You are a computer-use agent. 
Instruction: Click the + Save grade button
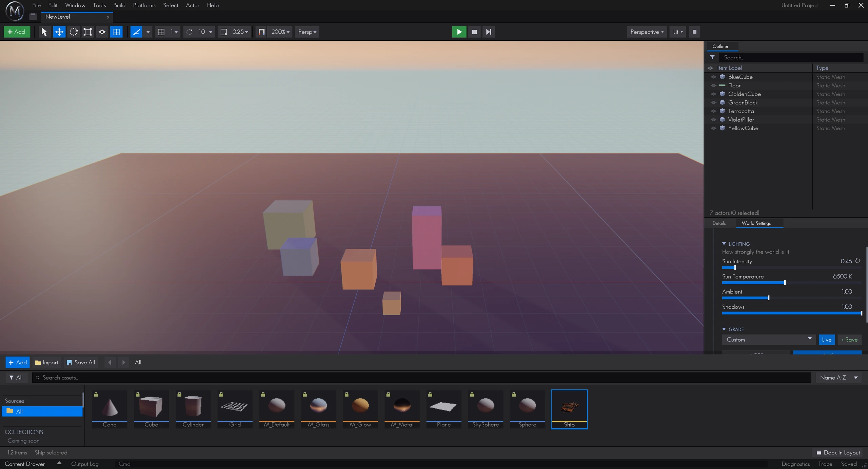850,340
